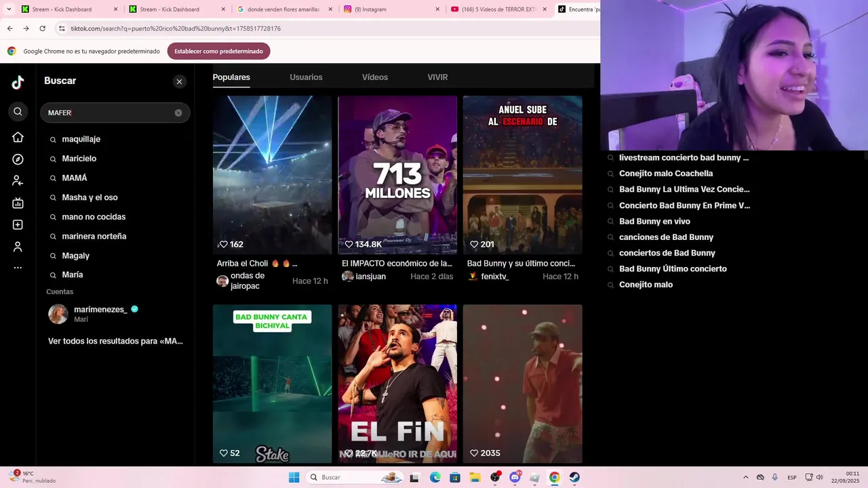Open the video thumbnail with 2035 likes
Screen dimensions: 868x488
click(x=522, y=384)
